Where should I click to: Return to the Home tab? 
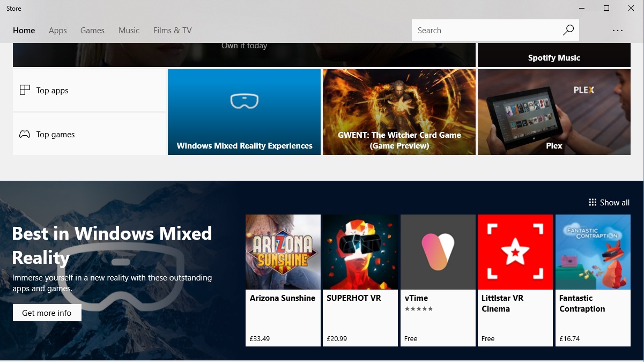click(24, 31)
